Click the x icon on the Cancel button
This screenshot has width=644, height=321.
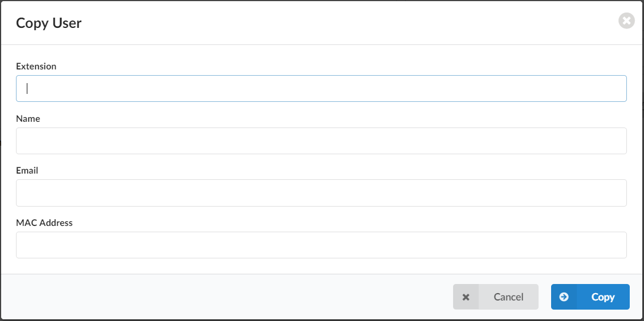466,297
